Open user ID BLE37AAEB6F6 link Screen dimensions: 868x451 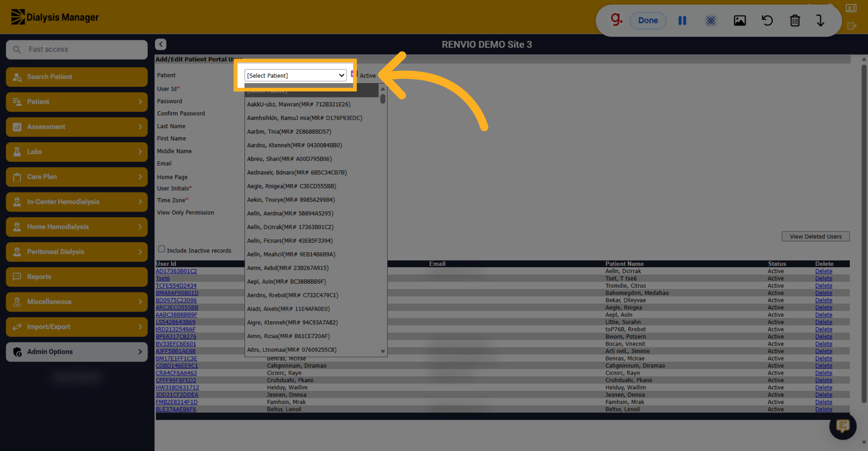click(176, 409)
